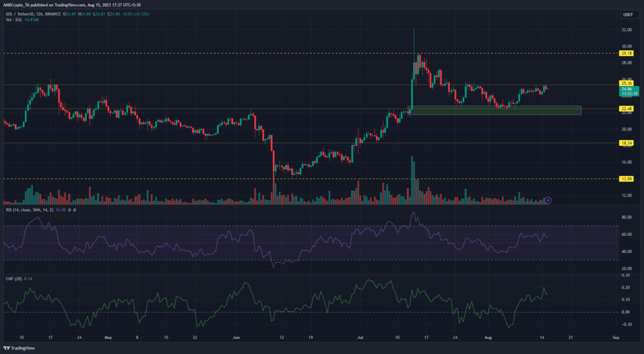Click the green 24.86 current price tag
Image resolution: width=644 pixels, height=354 pixels.
626,91
